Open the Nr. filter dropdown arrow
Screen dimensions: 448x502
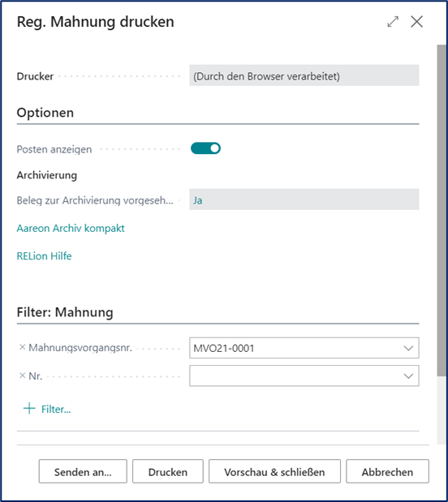[408, 375]
